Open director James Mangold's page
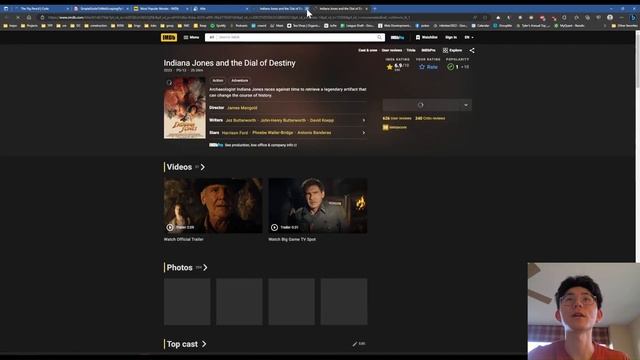 tap(242, 108)
